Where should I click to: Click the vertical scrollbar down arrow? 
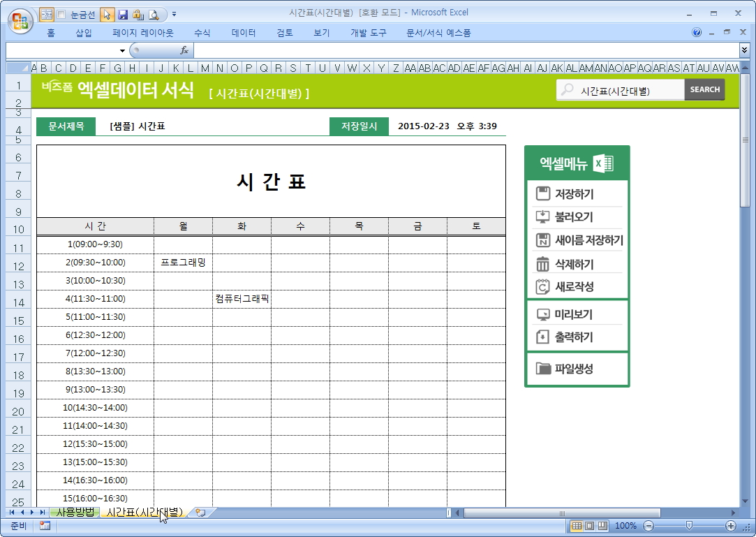745,501
